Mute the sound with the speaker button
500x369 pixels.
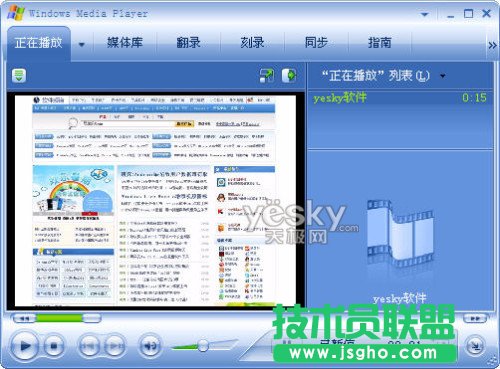point(150,346)
